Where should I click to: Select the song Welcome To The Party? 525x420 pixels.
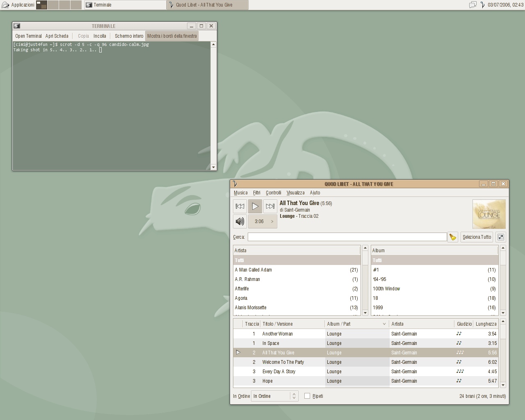366,362
